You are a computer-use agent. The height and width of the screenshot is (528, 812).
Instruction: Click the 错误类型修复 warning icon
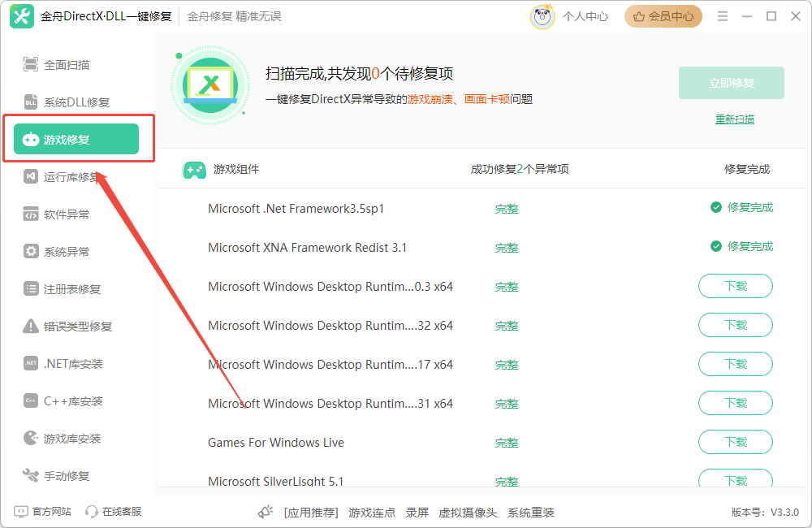click(x=31, y=326)
